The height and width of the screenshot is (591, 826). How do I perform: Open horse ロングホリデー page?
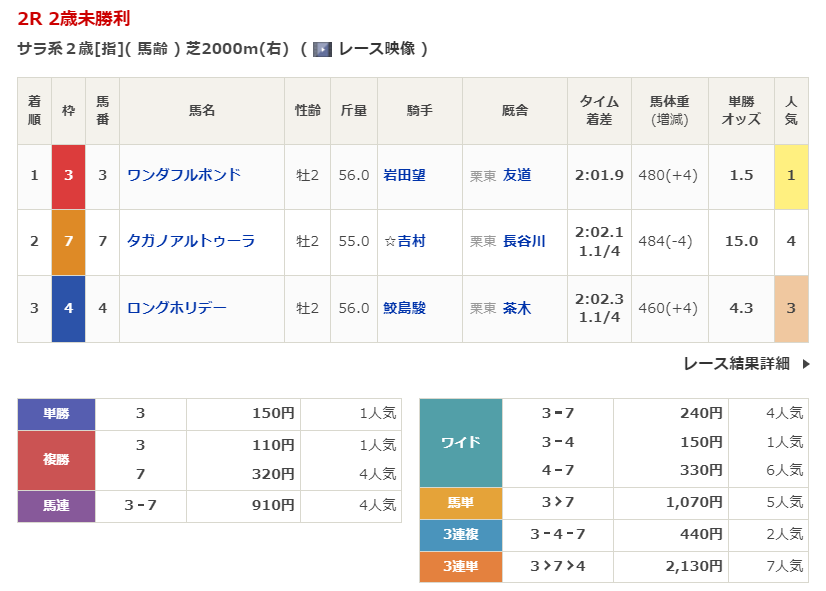tap(177, 308)
